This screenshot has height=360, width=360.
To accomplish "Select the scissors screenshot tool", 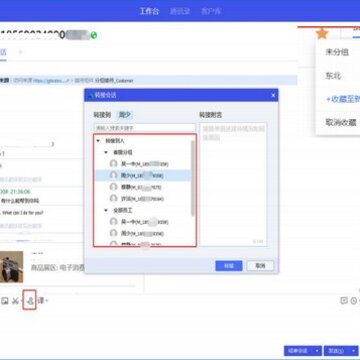I will point(15,301).
